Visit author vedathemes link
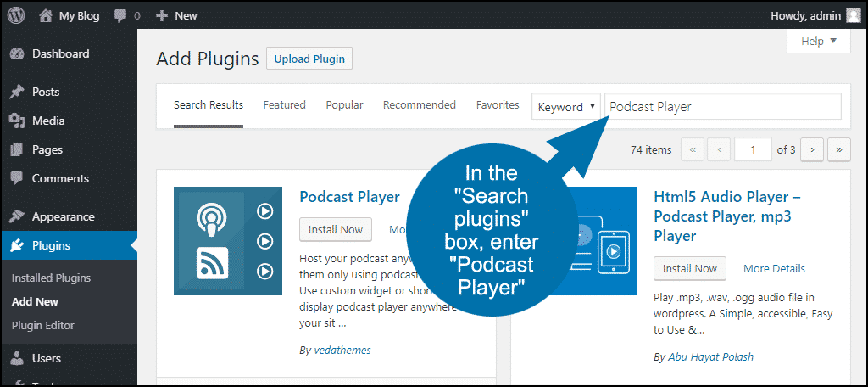The height and width of the screenshot is (387, 868). click(342, 351)
